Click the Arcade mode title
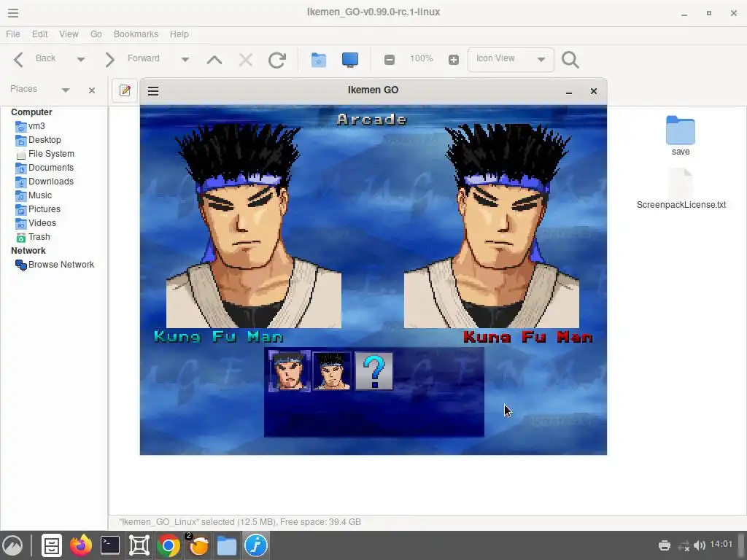Image resolution: width=747 pixels, height=560 pixels. click(x=372, y=120)
